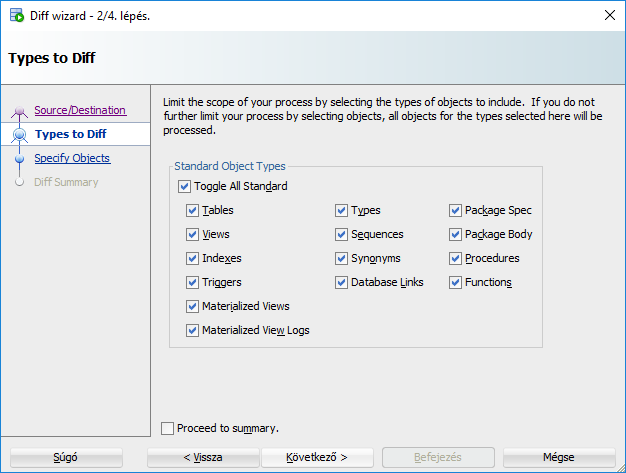
Task: Go to the Source/Destination step link
Action: click(80, 110)
